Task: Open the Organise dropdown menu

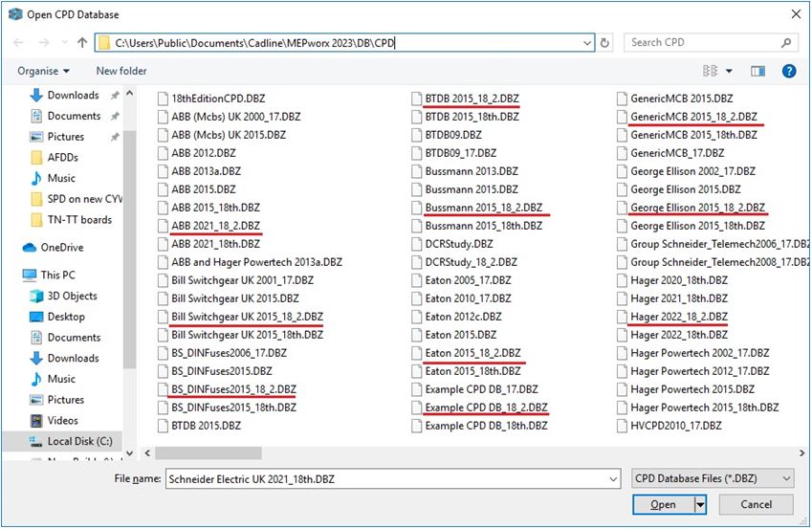Action: click(43, 71)
